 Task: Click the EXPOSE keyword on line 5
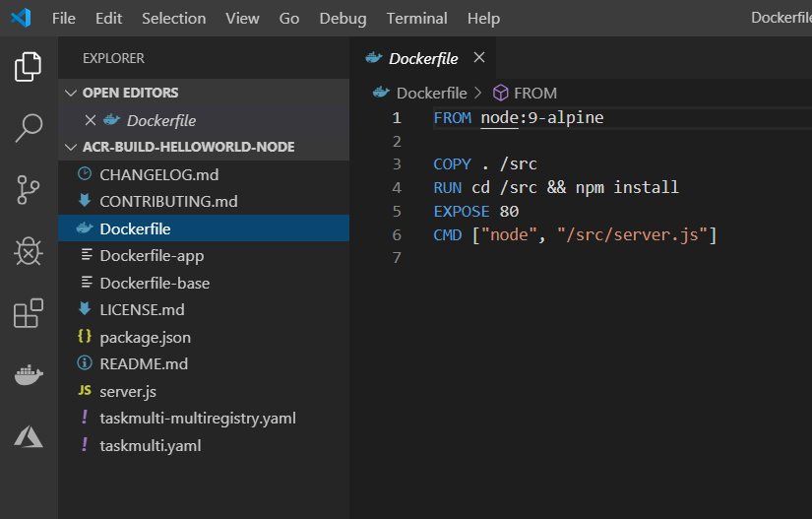[x=462, y=212]
